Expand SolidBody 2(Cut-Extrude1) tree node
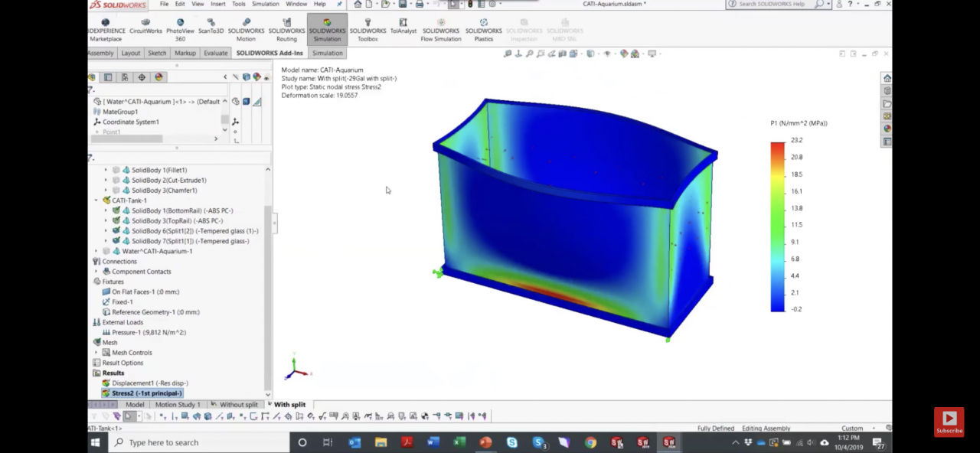This screenshot has height=453, width=980. (106, 180)
